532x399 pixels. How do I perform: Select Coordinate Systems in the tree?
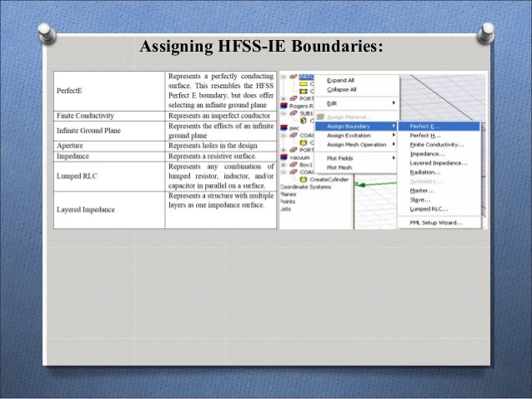click(x=305, y=187)
